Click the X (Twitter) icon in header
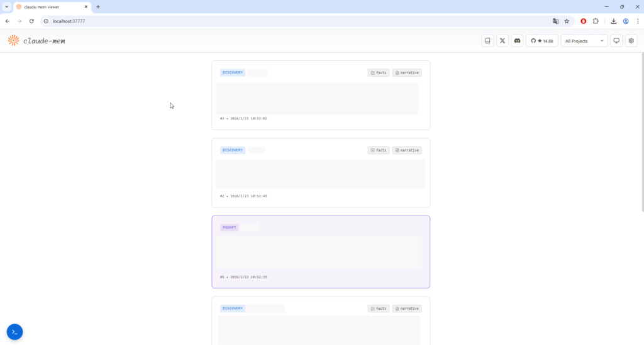Screen dimensions: 644x345 pos(502,41)
